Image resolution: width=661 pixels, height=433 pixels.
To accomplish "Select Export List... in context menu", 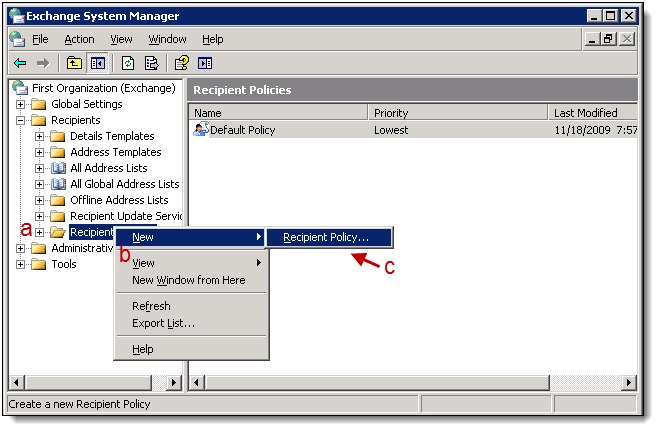I will (191, 323).
